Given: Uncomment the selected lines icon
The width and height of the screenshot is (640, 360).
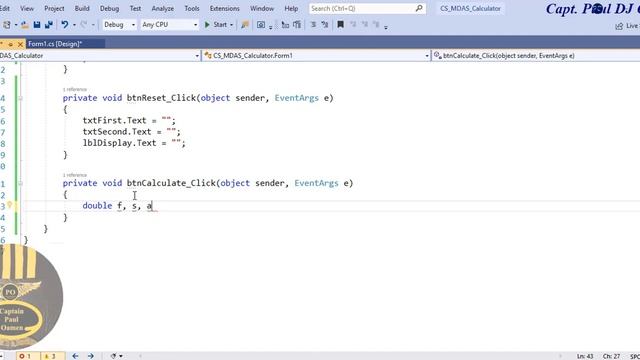Looking at the screenshot, I should click(324, 25).
